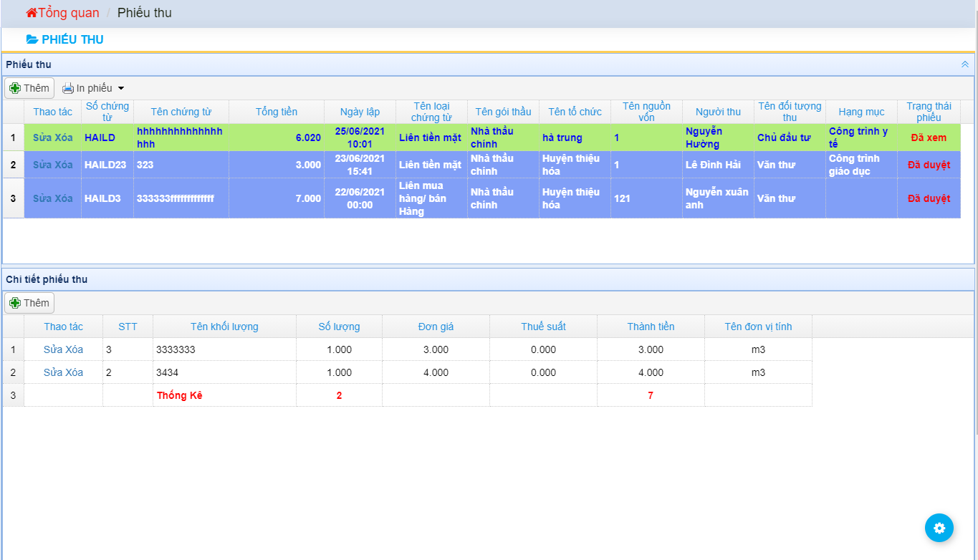
Task: Go to Tổng quan breadcrumb link
Action: click(68, 13)
